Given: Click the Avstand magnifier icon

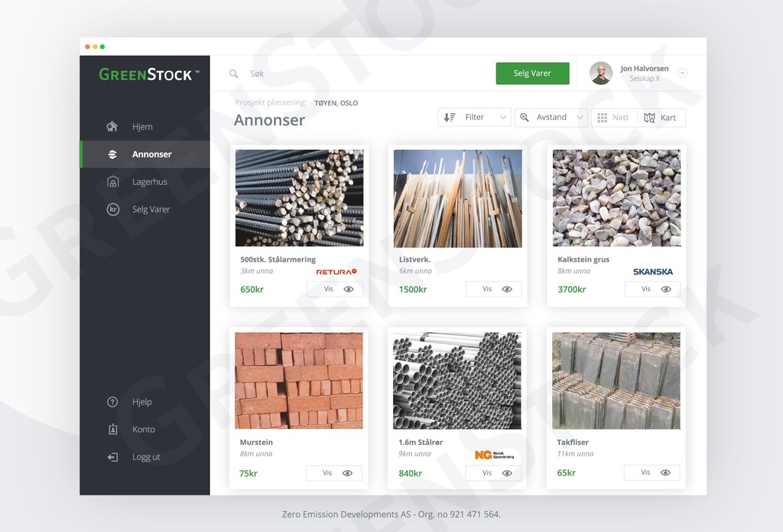Looking at the screenshot, I should [x=525, y=117].
